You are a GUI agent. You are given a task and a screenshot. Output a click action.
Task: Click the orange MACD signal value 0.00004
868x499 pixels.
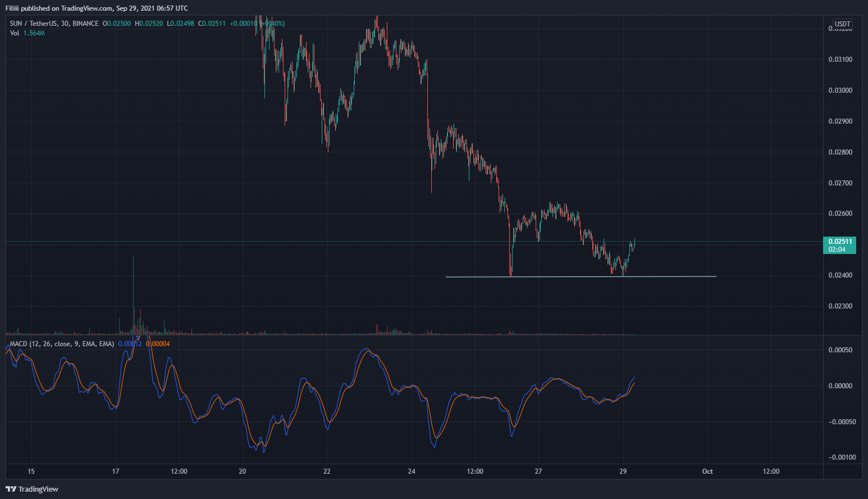click(158, 344)
